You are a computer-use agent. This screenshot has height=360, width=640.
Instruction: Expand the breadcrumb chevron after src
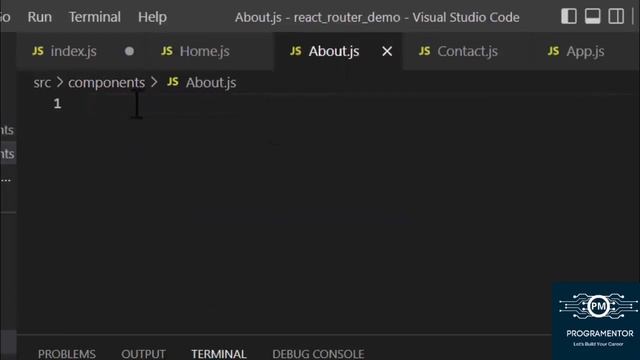[60, 82]
